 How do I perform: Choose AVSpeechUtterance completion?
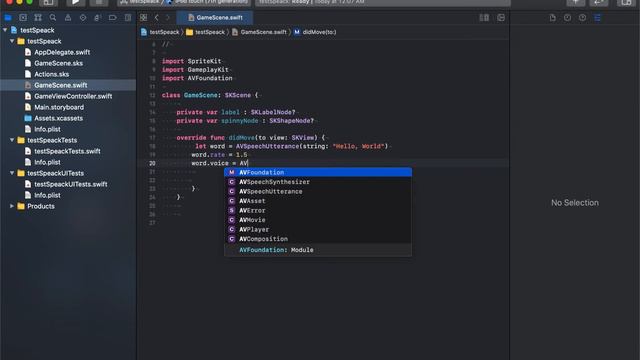(x=318, y=191)
